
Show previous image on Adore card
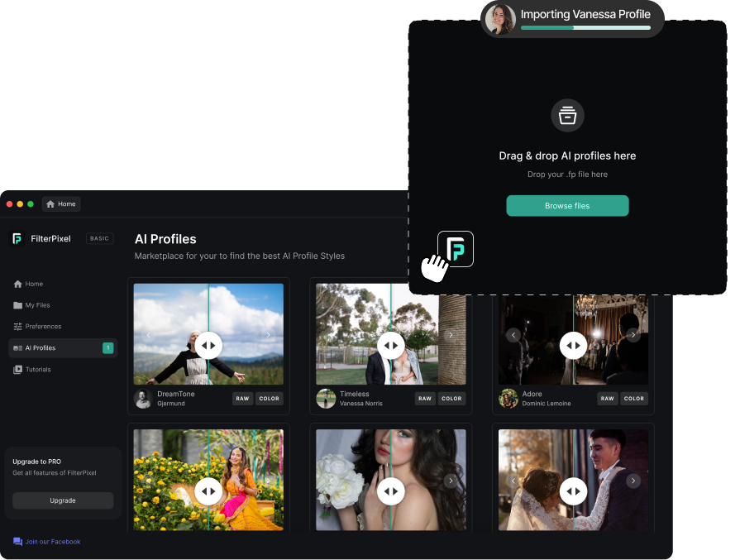point(513,335)
